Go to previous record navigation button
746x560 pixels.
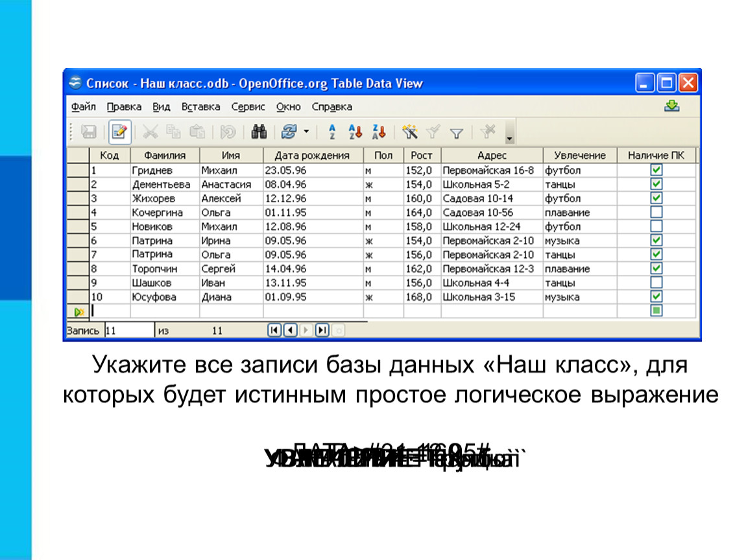click(x=290, y=330)
